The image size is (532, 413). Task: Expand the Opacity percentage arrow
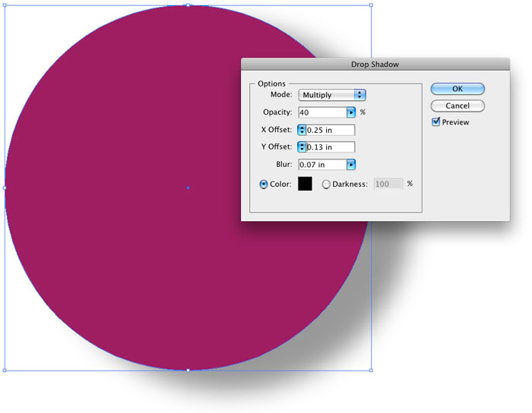(x=351, y=112)
